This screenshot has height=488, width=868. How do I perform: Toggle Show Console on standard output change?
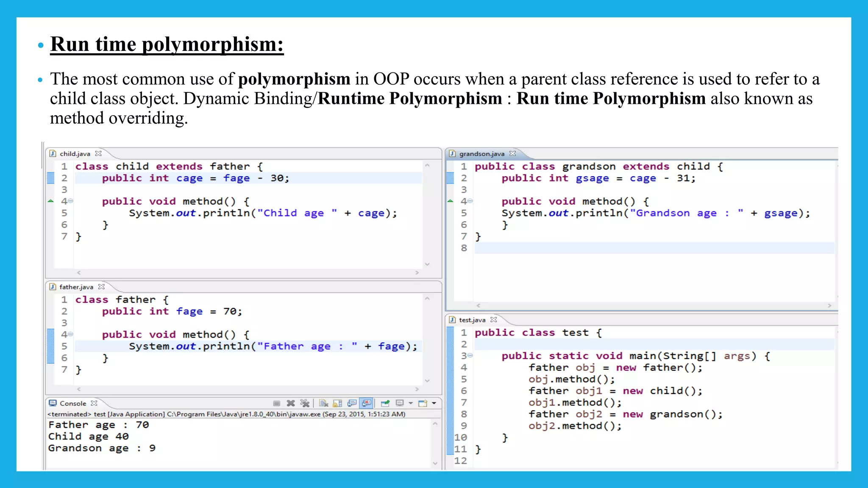click(x=352, y=403)
